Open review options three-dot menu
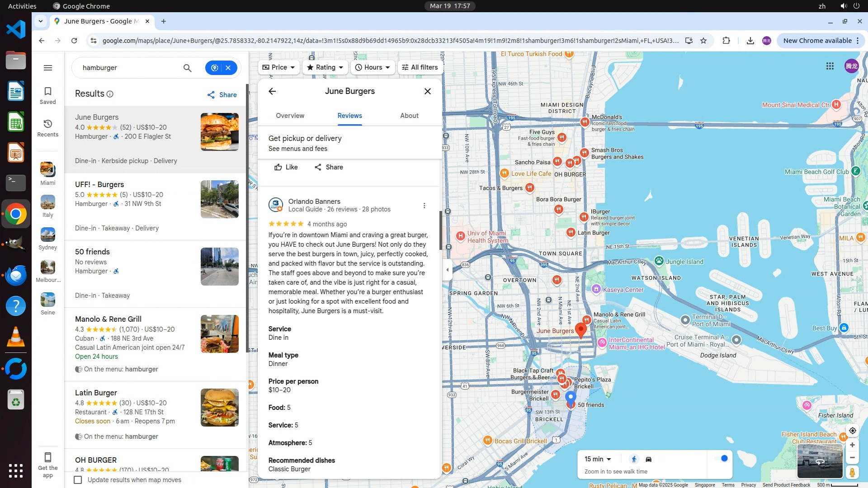 [x=424, y=206]
